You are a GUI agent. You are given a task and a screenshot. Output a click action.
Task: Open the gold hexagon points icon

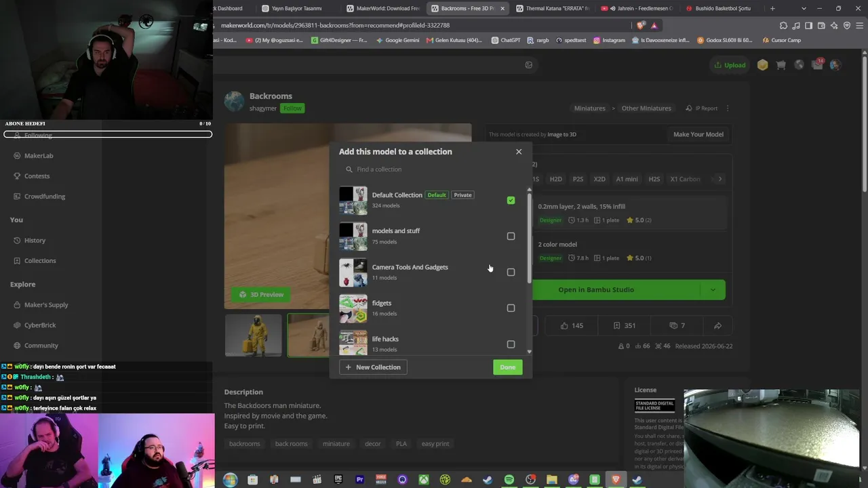click(x=763, y=65)
